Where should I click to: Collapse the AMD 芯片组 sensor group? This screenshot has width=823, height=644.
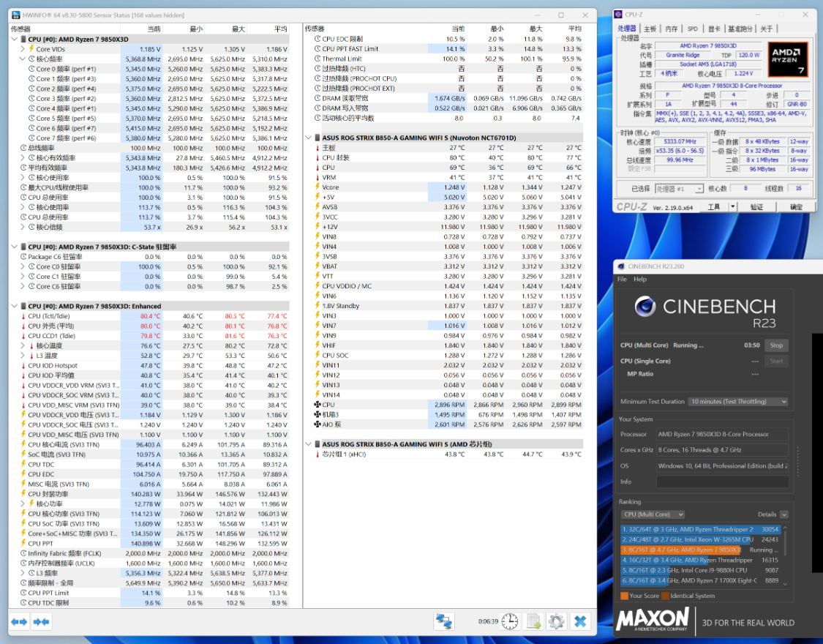point(308,444)
